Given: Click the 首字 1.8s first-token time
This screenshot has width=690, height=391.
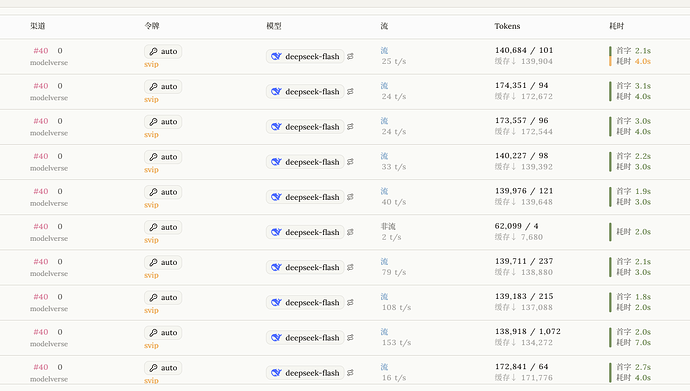Looking at the screenshot, I should [x=633, y=297].
